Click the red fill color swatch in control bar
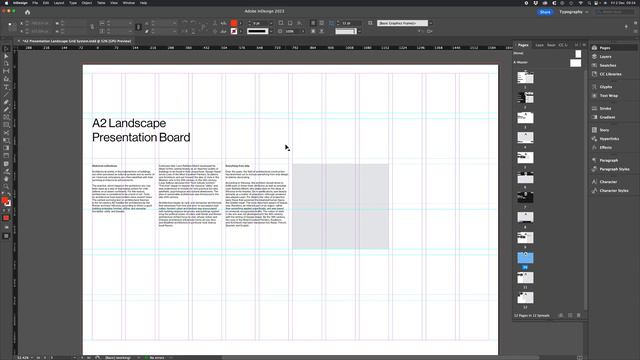Screen dimensions: 640x360 pos(234,23)
